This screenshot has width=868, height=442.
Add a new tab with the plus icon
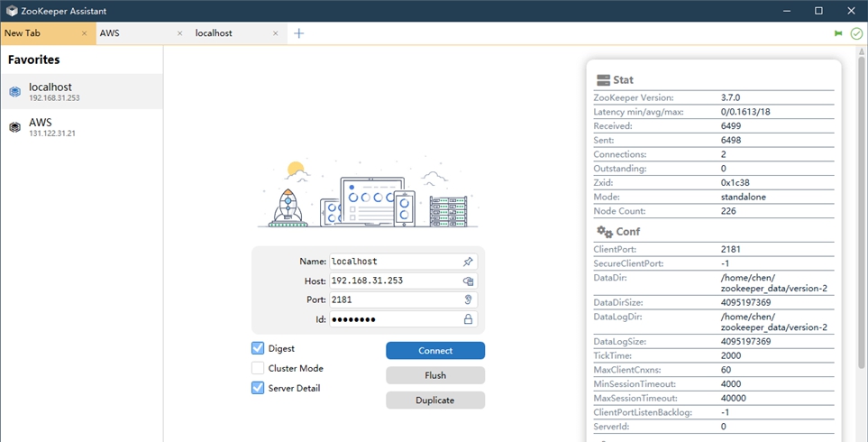(x=299, y=33)
